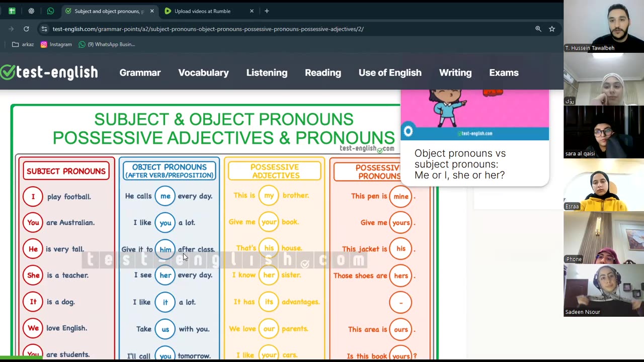Viewport: 644px width, 362px height.
Task: Open the Listening menu
Action: click(267, 72)
